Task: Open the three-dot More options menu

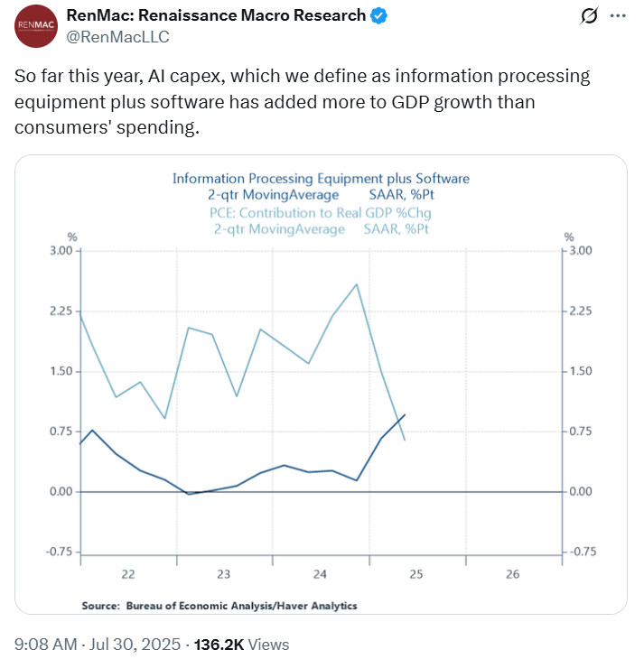Action: [x=618, y=17]
